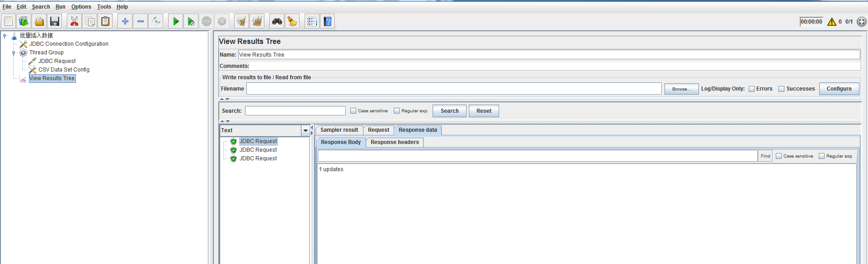Click the Search button

[x=449, y=111]
